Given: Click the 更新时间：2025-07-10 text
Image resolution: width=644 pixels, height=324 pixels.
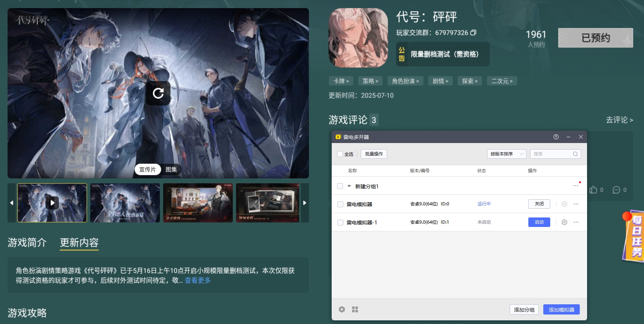Looking at the screenshot, I should tap(361, 95).
